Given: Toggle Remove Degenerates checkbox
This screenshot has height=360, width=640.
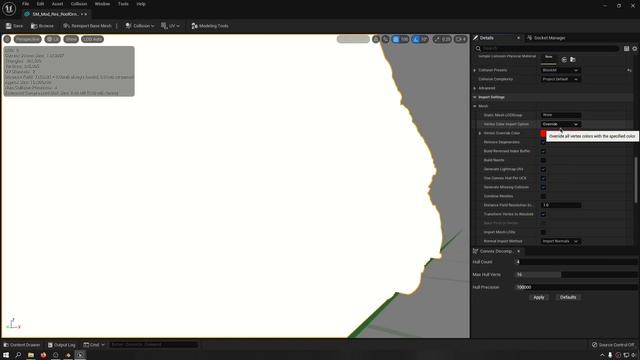Looking at the screenshot, I should [x=543, y=142].
